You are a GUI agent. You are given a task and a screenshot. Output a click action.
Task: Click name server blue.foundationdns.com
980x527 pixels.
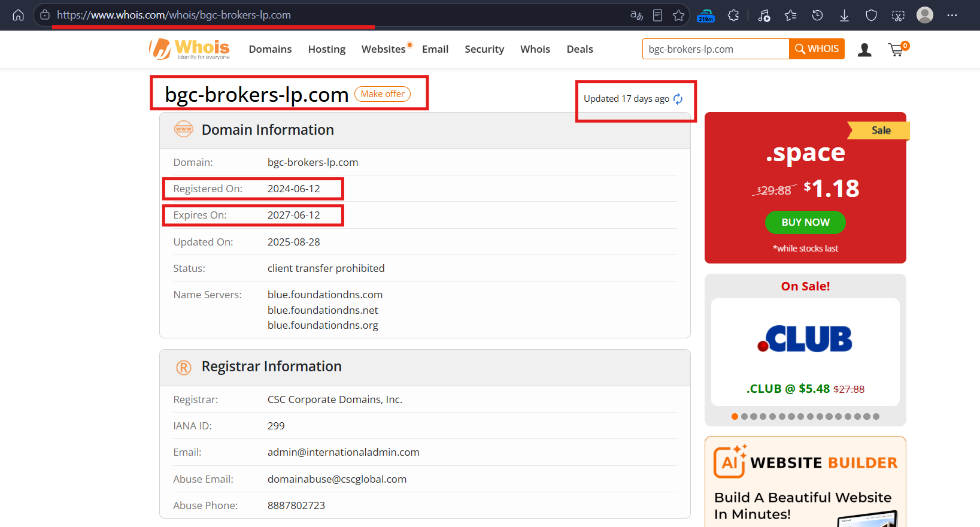[325, 295]
